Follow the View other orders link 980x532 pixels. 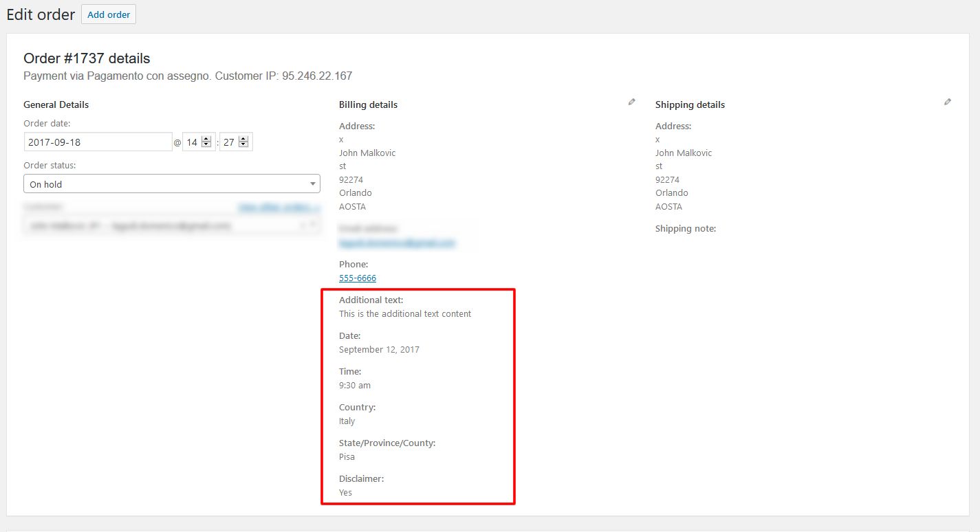click(278, 207)
